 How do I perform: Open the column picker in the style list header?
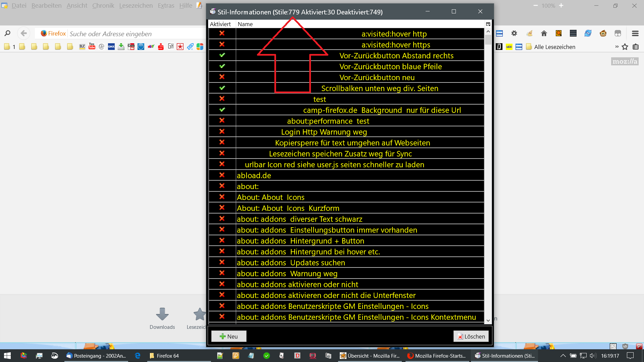tap(488, 24)
